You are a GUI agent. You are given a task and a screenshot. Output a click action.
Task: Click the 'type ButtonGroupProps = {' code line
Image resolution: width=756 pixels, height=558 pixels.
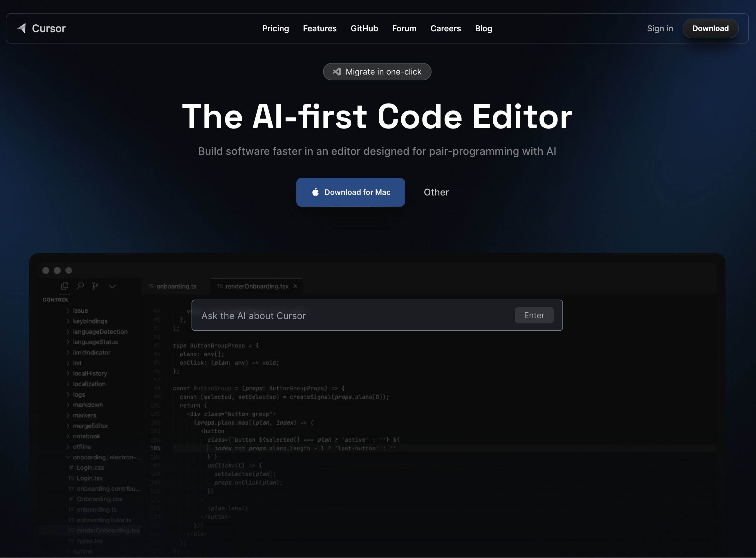coord(216,345)
